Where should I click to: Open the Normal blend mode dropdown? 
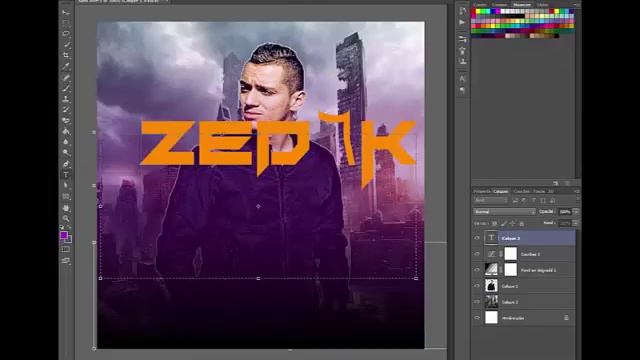[504, 211]
